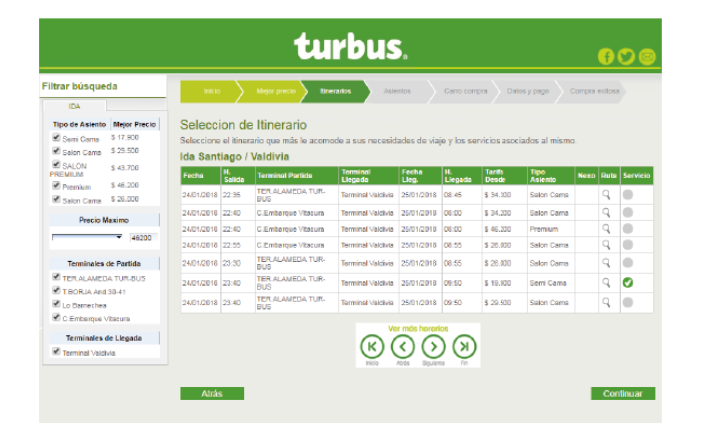This screenshot has width=708, height=444.
Task: View route for the 22:35 Salon Cama departure
Action: point(606,195)
